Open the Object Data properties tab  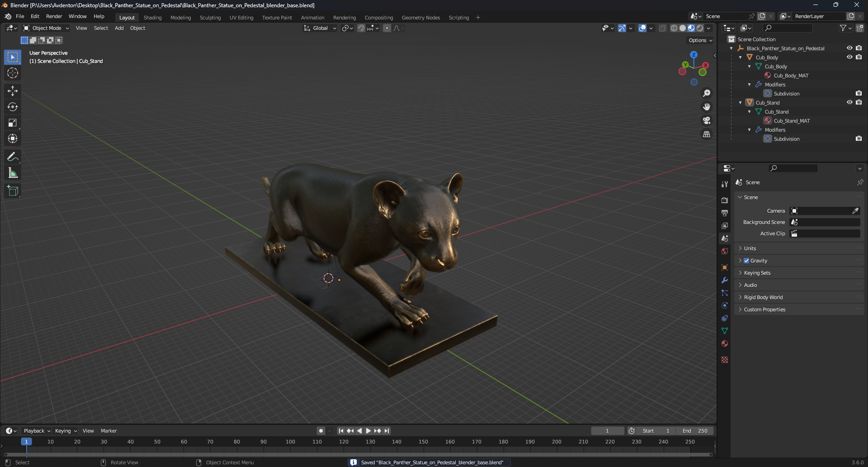tap(725, 331)
